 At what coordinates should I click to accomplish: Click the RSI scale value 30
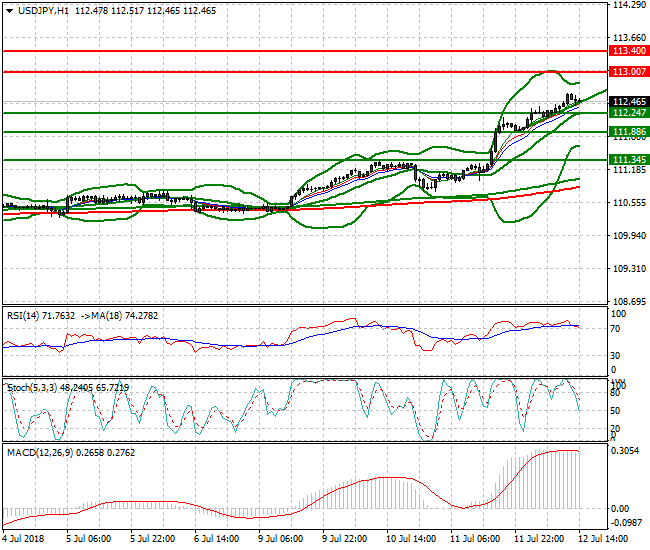coord(616,356)
